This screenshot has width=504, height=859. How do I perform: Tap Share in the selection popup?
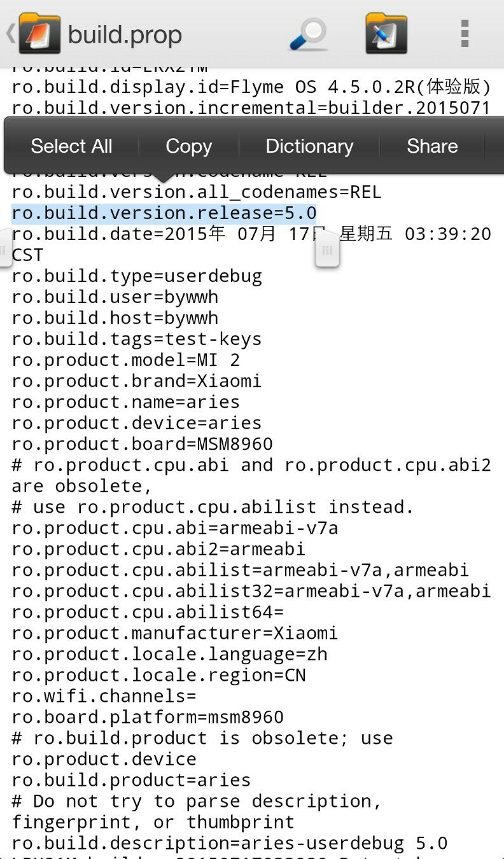(432, 146)
